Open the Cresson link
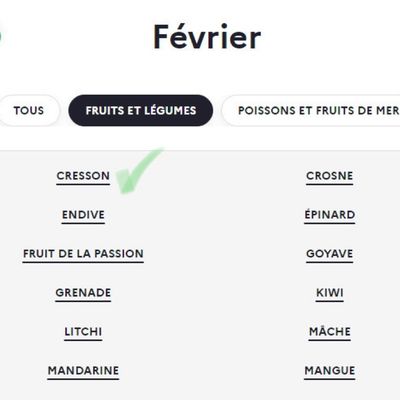The image size is (400, 400). coord(83,176)
